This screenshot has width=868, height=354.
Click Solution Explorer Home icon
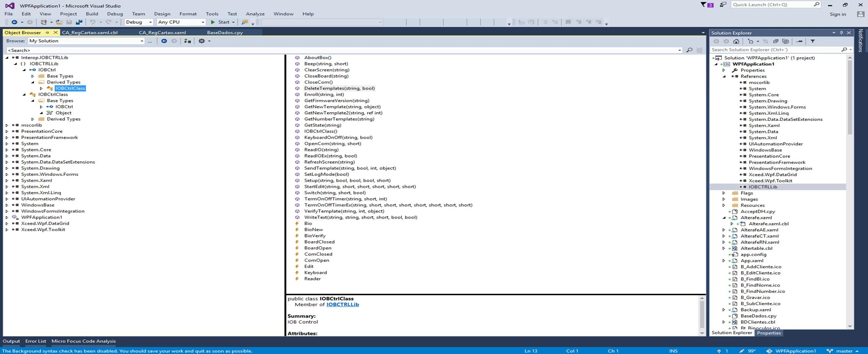coord(736,41)
